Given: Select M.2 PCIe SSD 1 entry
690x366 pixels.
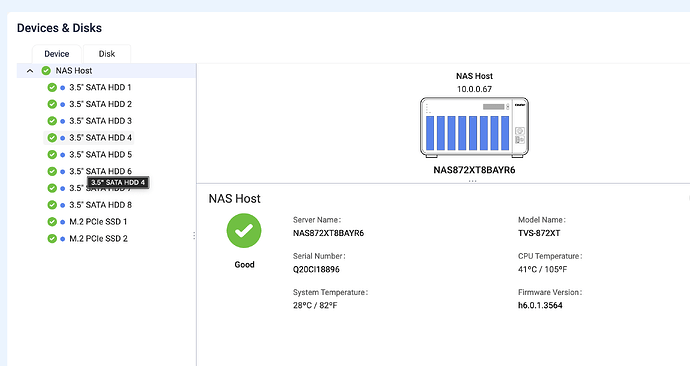Looking at the screenshot, I should (x=98, y=222).
